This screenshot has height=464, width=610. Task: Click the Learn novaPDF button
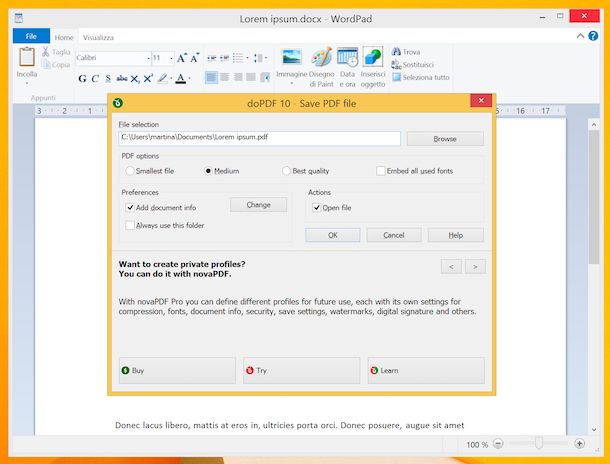pyautogui.click(x=426, y=370)
